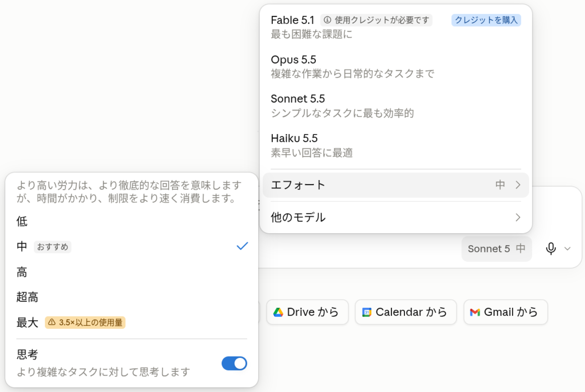Image resolution: width=585 pixels, height=392 pixels.
Task: Click the おすすめ recommended badge
Action: [52, 247]
